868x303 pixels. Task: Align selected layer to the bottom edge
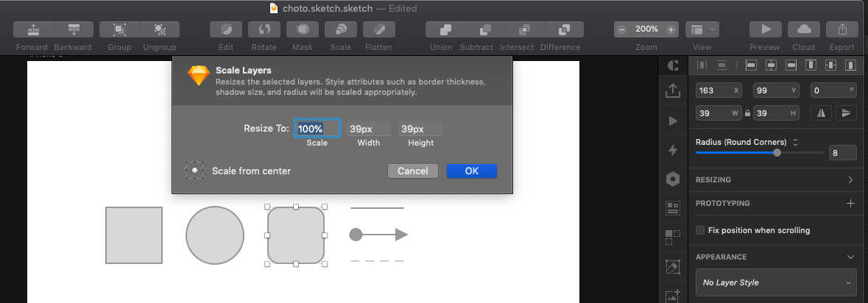click(850, 65)
